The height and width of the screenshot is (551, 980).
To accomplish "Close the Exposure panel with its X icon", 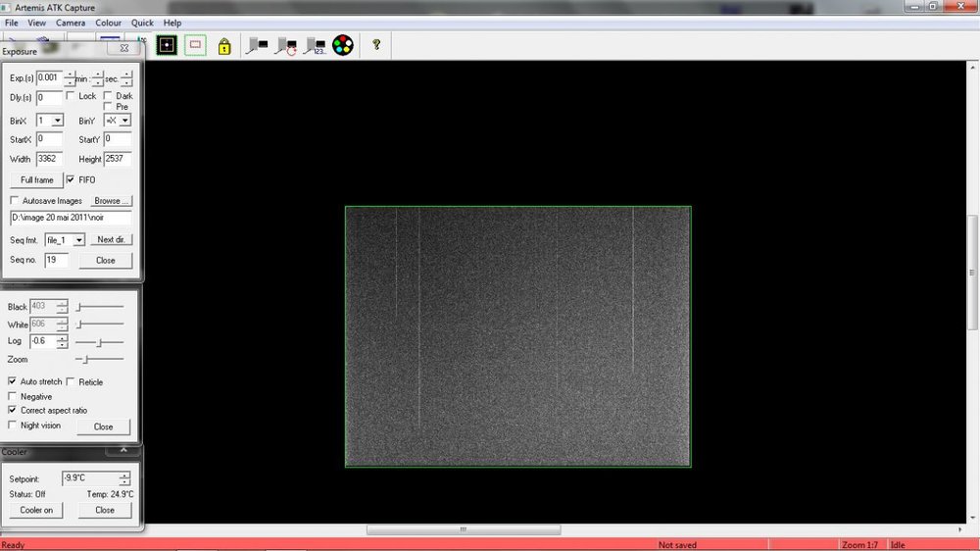I will point(124,48).
